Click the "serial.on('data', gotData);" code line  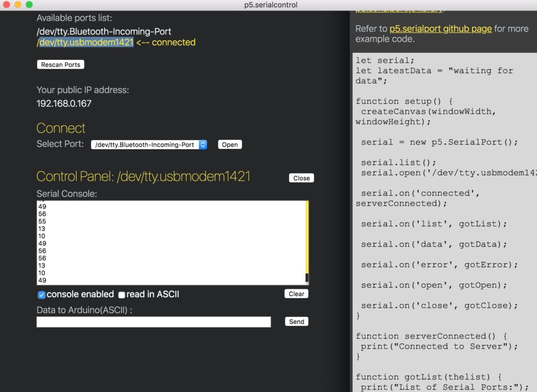point(434,244)
